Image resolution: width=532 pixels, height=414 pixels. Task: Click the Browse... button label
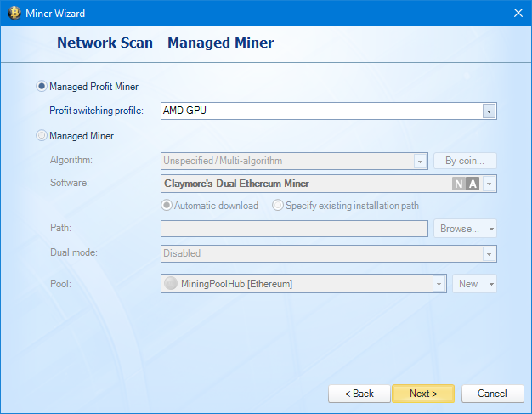pos(460,229)
